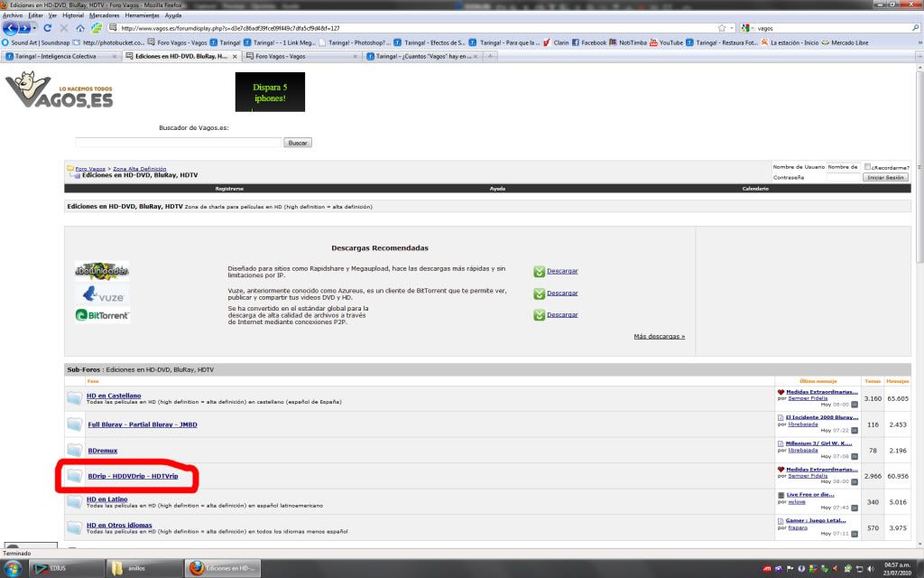Open the Full Bluray - Partial Bluray - JMBD subforum

pos(142,424)
